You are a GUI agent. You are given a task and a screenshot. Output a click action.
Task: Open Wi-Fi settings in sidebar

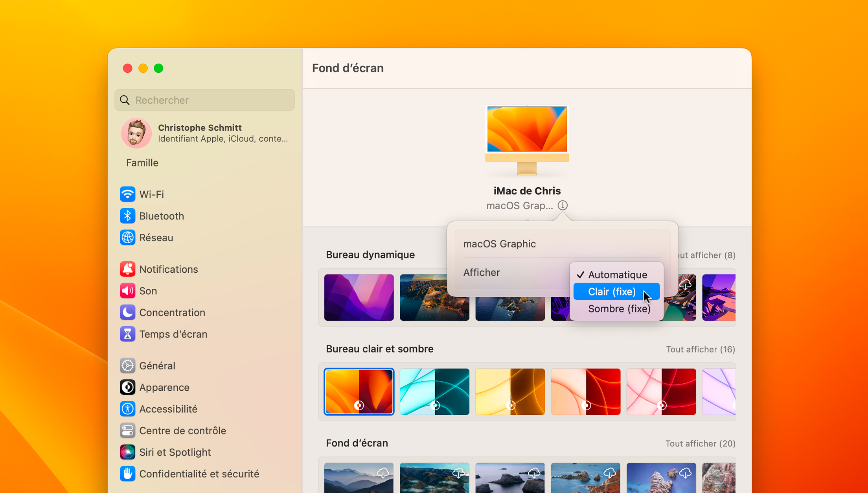[x=151, y=194]
